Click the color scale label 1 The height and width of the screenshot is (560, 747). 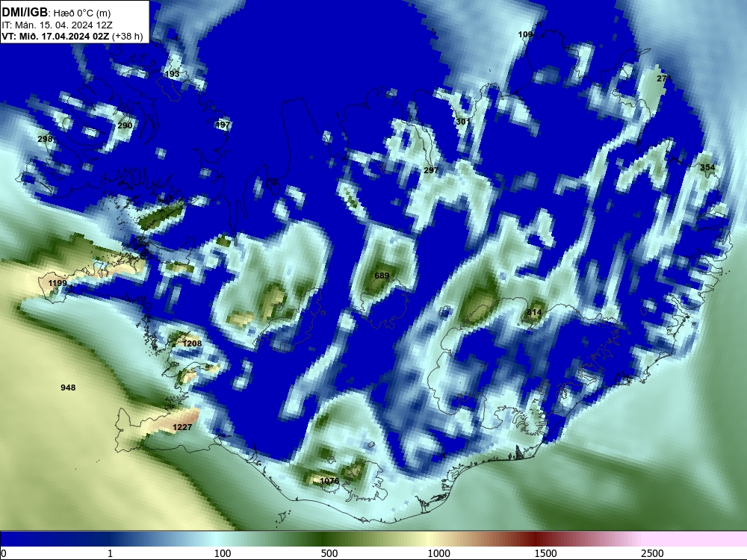pos(110,553)
